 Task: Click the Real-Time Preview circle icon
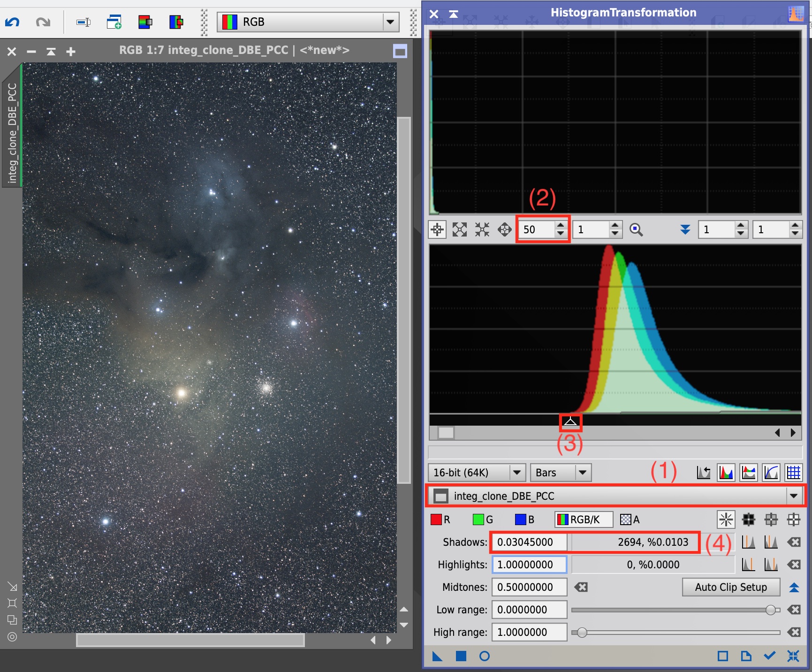(485, 656)
